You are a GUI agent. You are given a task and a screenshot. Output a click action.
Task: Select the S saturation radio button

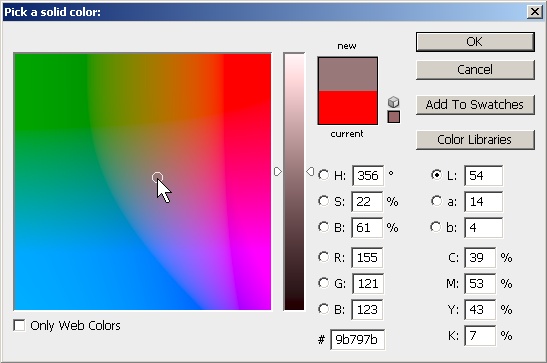[323, 201]
